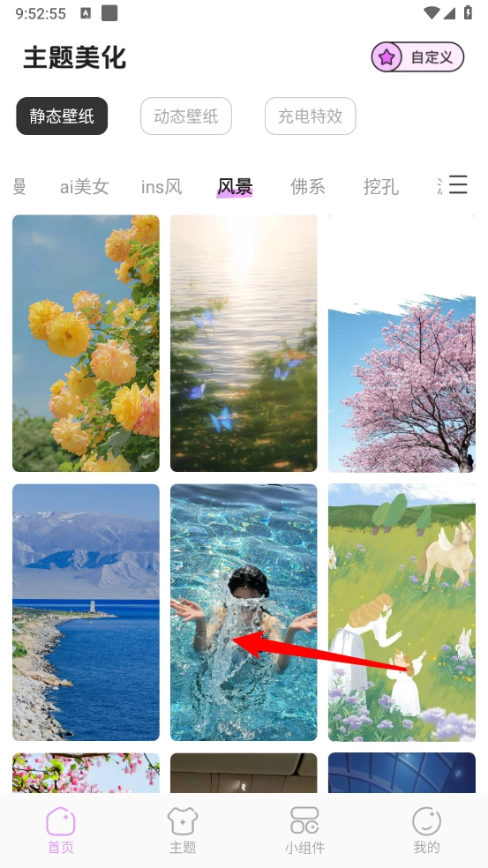
Task: Open the 首页 home tab icon
Action: coord(61,821)
